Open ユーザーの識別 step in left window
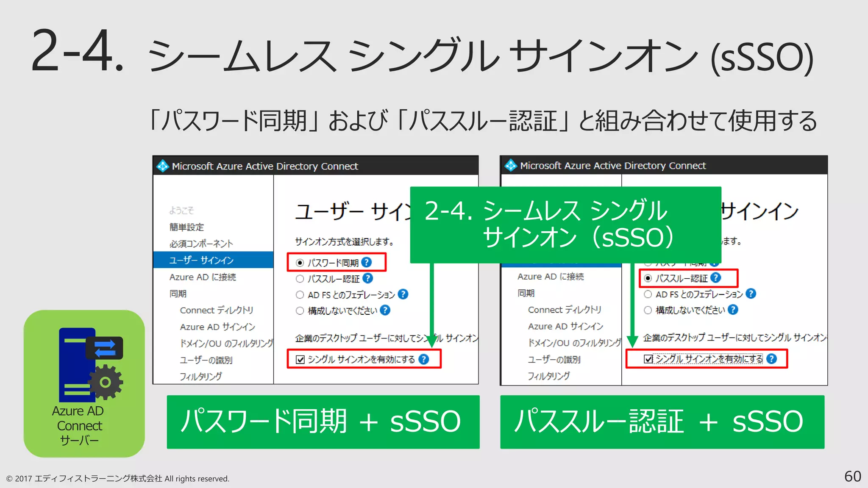This screenshot has width=868, height=488. tap(206, 360)
